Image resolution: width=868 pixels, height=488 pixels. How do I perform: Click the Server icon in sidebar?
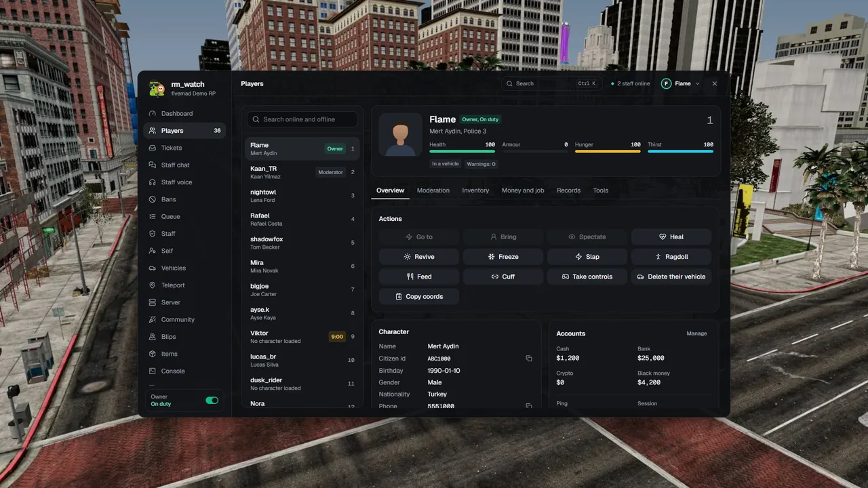[x=153, y=302]
